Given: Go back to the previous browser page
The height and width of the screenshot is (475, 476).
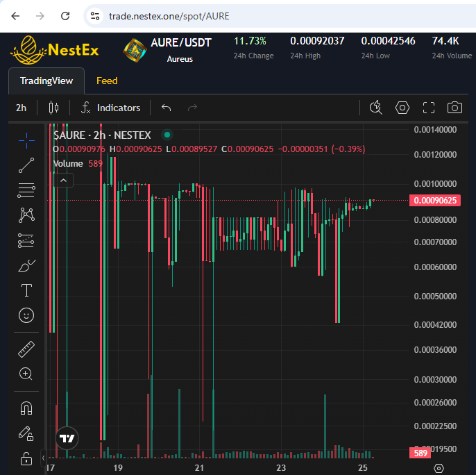Looking at the screenshot, I should point(15,16).
